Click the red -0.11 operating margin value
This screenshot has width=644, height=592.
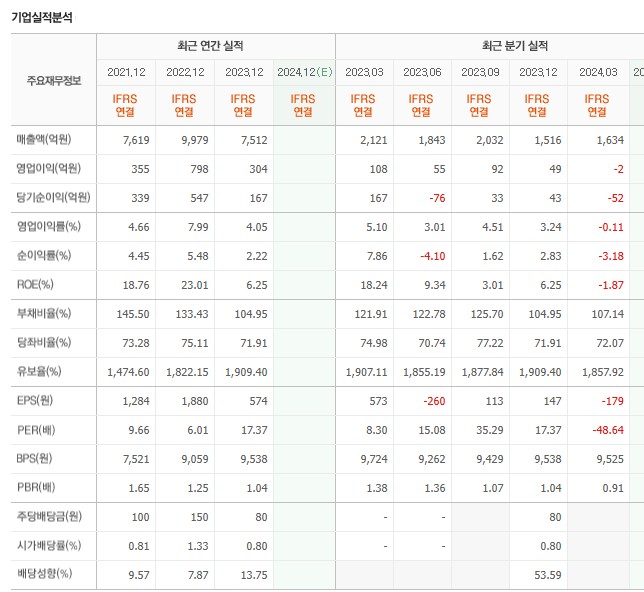(x=611, y=227)
